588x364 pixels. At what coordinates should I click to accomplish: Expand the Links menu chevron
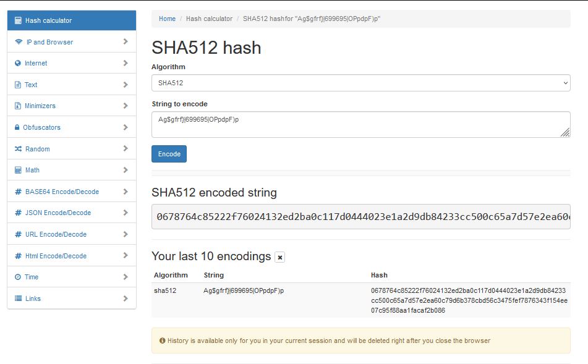tap(126, 298)
